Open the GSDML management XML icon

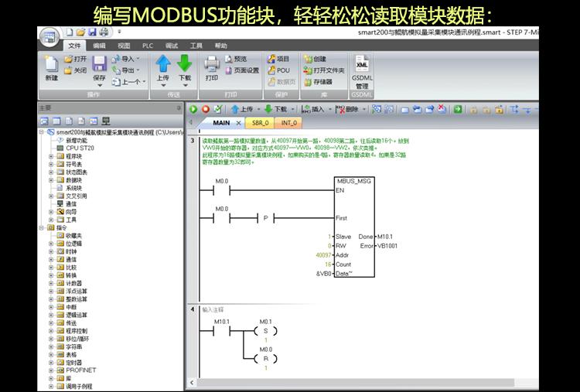point(361,63)
